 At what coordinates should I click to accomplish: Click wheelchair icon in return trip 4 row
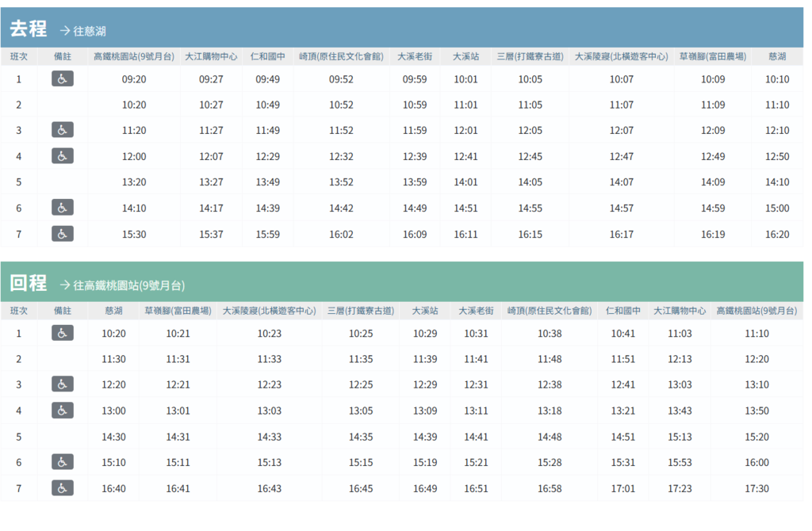click(62, 411)
